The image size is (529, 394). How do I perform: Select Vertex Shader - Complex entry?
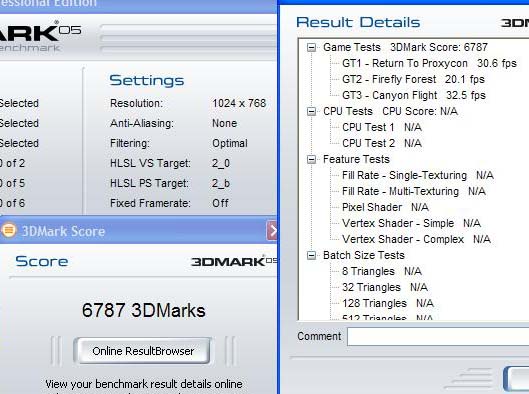point(416,239)
